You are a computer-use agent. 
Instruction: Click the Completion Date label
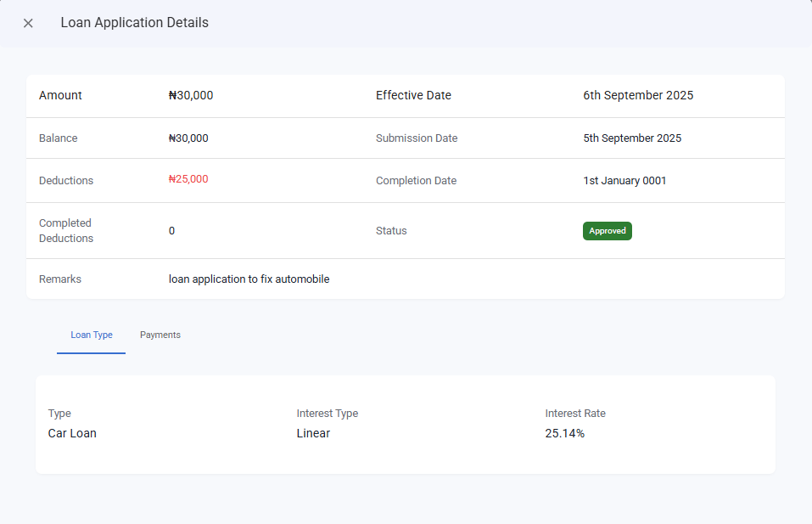[416, 181]
